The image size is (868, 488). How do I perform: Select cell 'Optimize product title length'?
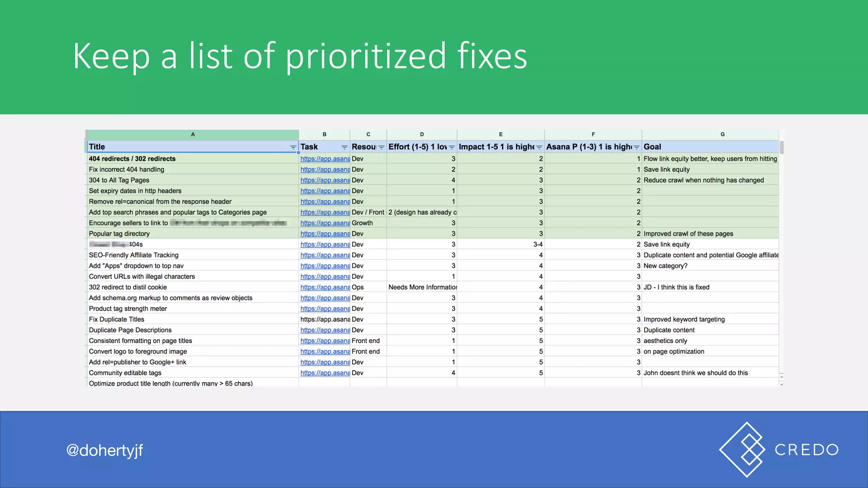point(193,383)
